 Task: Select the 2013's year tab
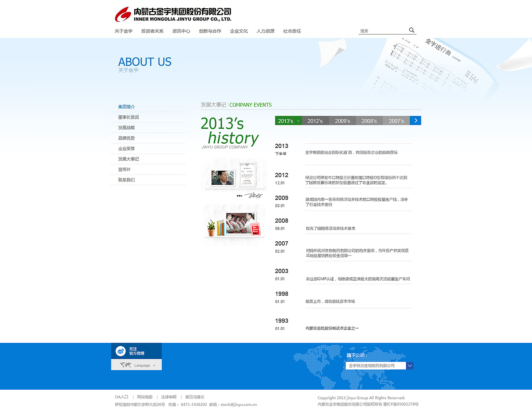287,120
